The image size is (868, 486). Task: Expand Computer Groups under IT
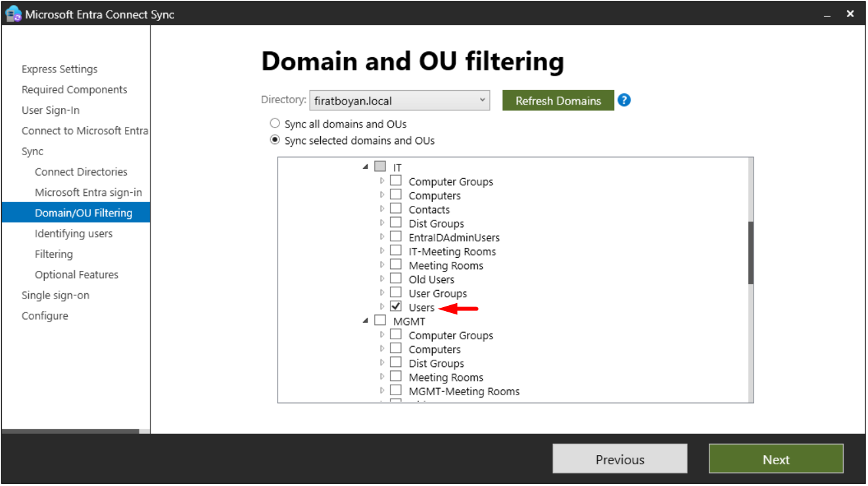pyautogui.click(x=382, y=181)
